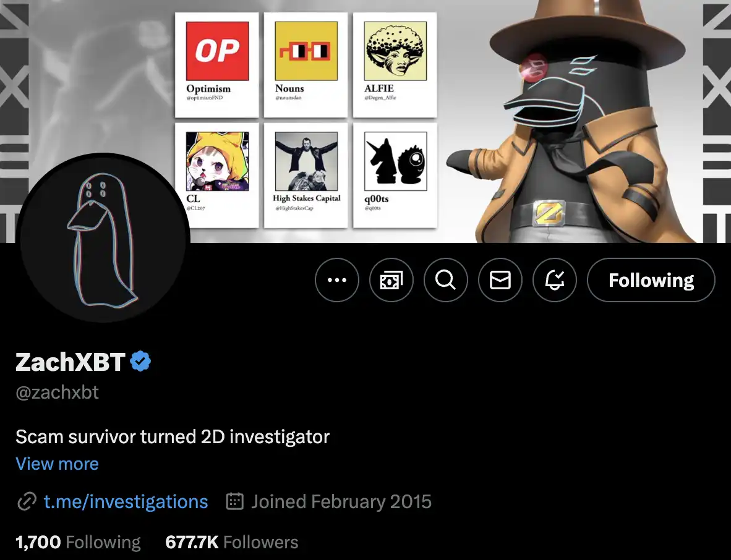Click the link chain icon

pos(26,502)
